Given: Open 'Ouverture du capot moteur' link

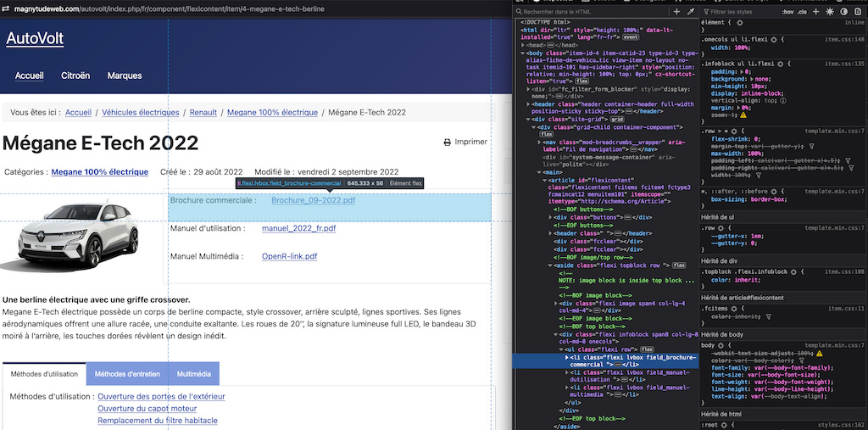Looking at the screenshot, I should pyautogui.click(x=147, y=409).
